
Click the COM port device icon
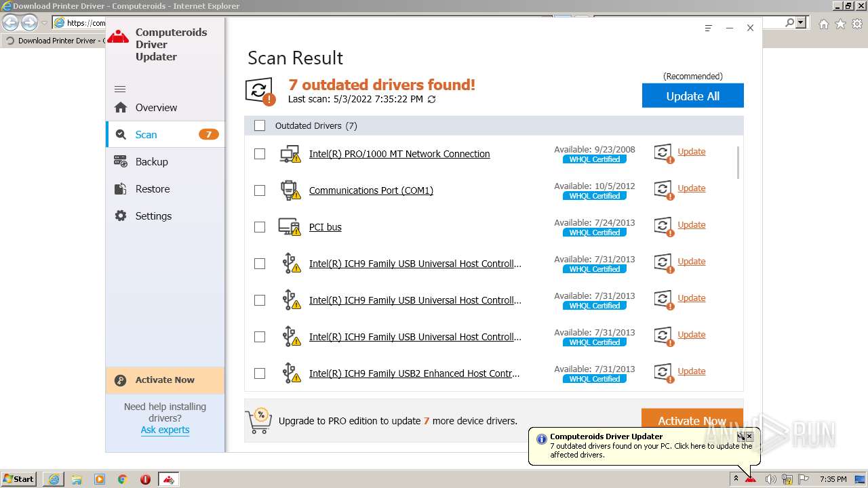pyautogui.click(x=290, y=190)
